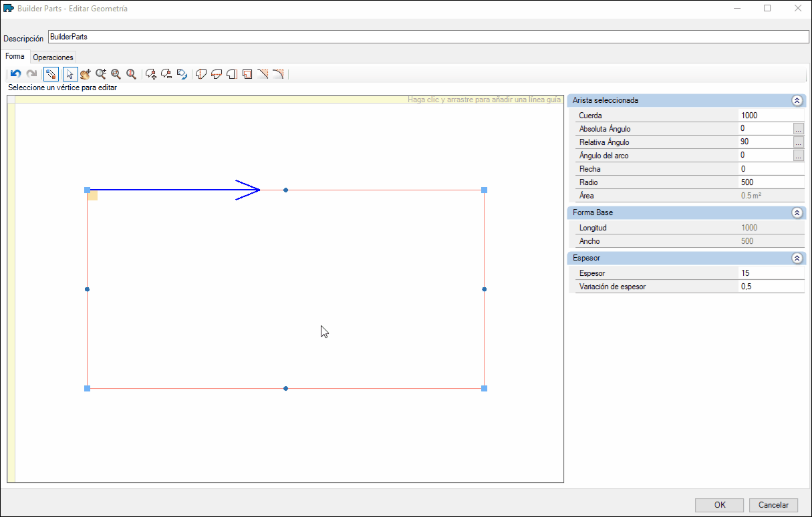Select the bottom edge midpoint handle
The height and width of the screenshot is (517, 812).
tap(285, 388)
